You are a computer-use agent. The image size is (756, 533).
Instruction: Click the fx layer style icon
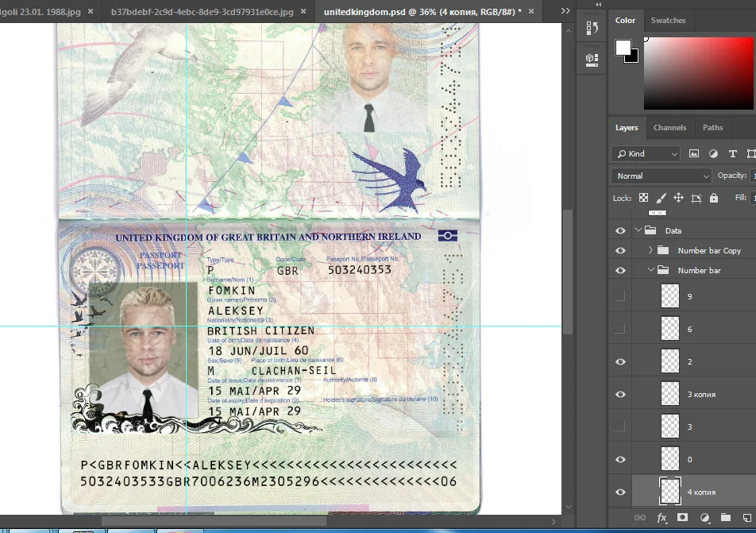661,518
